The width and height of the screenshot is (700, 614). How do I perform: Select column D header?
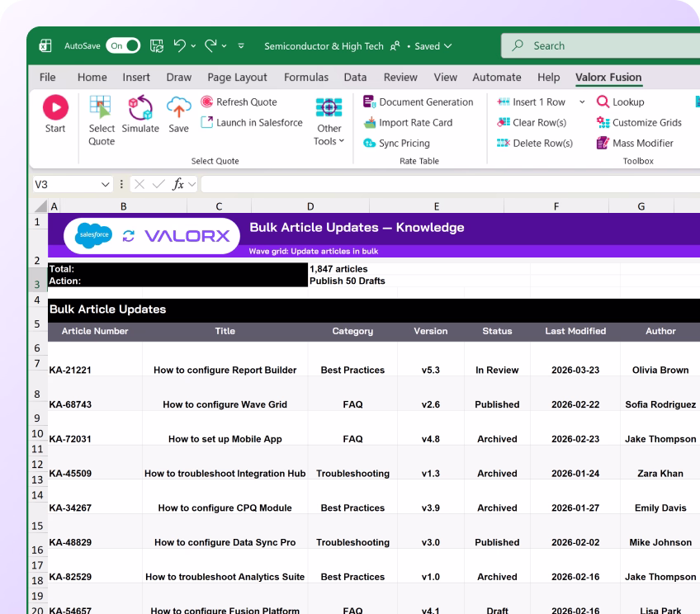310,206
